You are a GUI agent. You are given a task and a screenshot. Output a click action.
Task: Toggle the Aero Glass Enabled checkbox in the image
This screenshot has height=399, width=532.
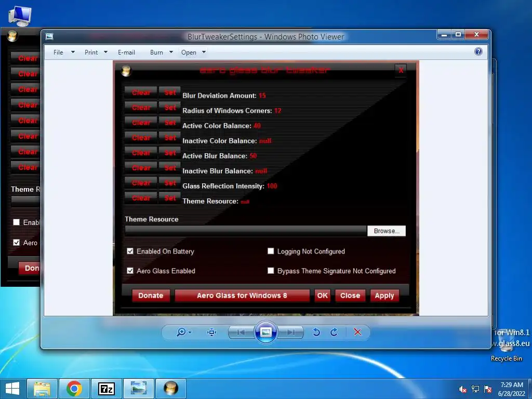(130, 271)
